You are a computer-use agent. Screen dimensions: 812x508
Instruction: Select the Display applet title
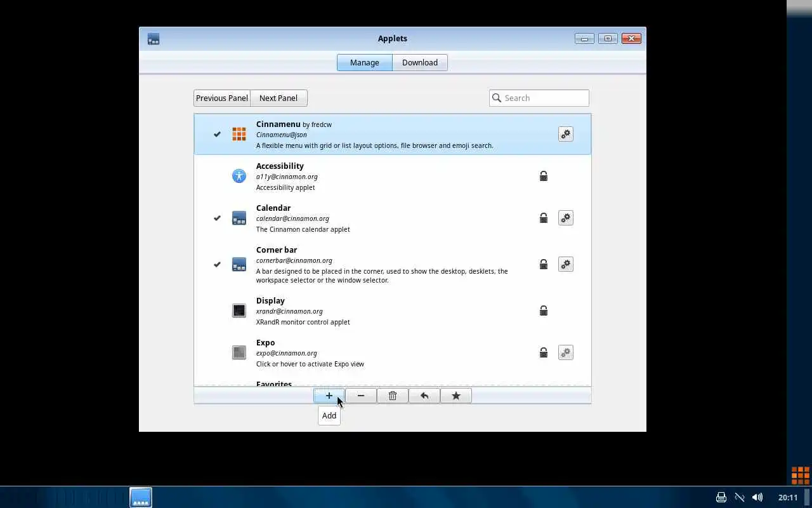(270, 300)
